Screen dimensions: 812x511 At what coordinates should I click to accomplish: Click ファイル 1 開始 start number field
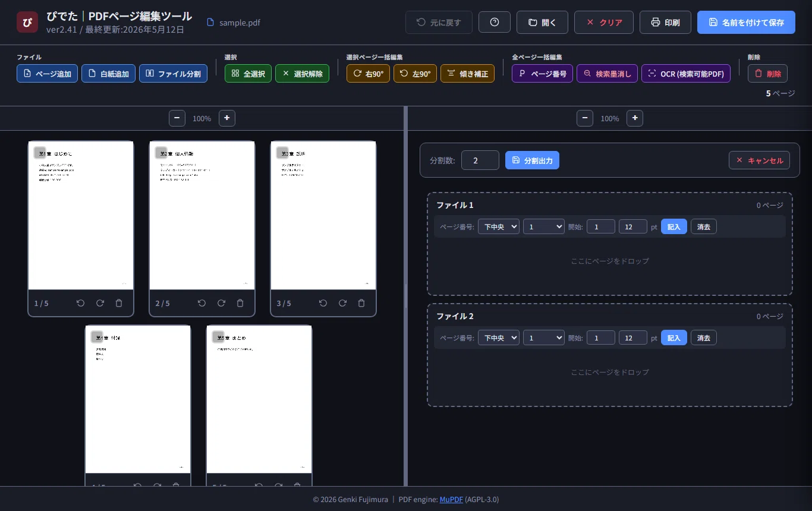pos(601,226)
